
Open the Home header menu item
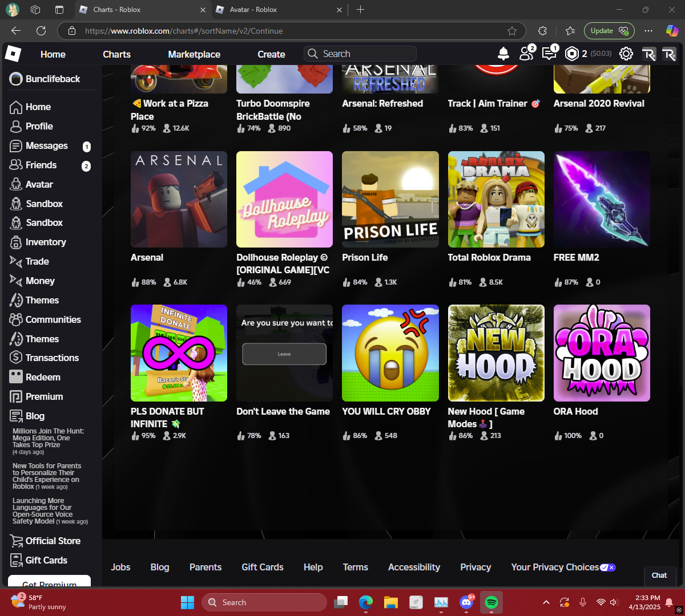53,54
